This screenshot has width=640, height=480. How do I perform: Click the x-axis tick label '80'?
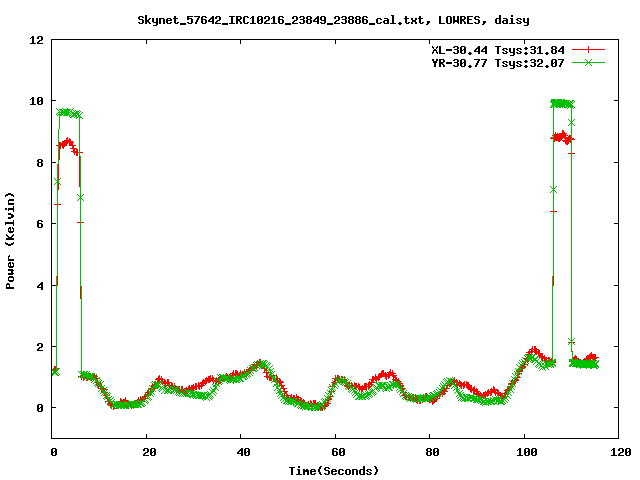point(433,452)
